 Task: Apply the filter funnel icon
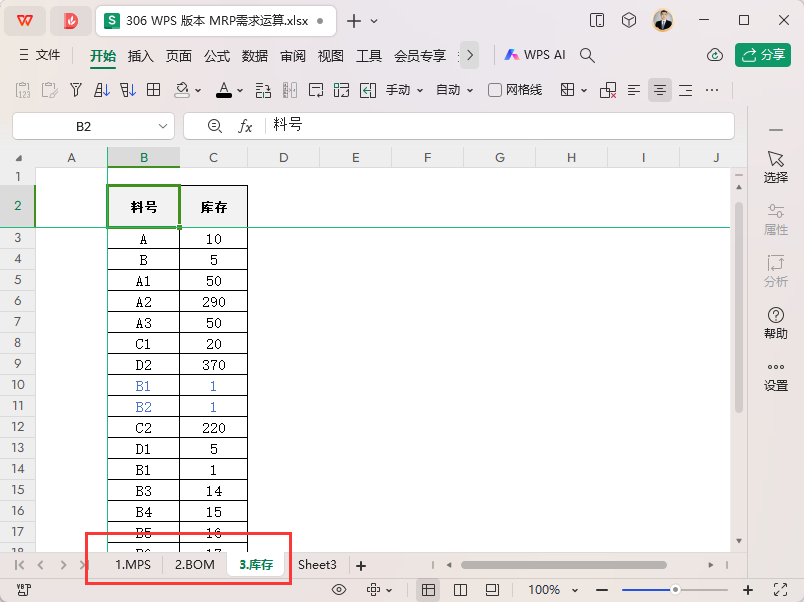point(76,90)
